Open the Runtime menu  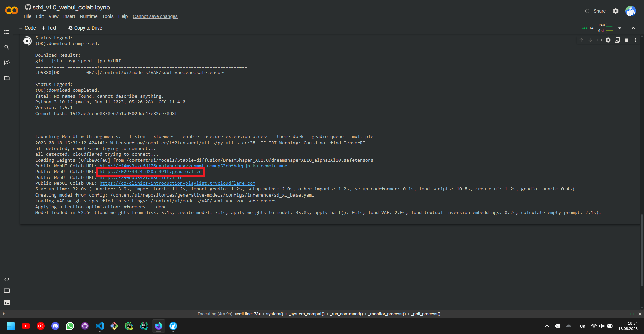pyautogui.click(x=89, y=16)
